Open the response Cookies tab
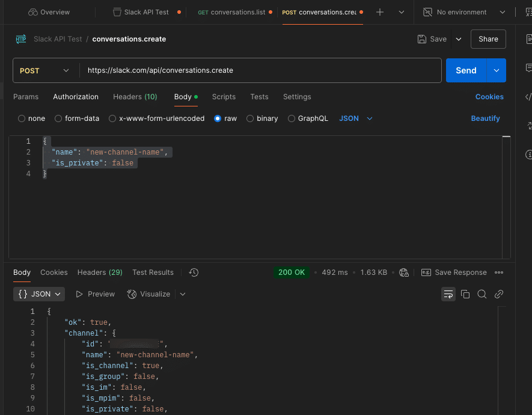This screenshot has height=415, width=532. [x=54, y=272]
